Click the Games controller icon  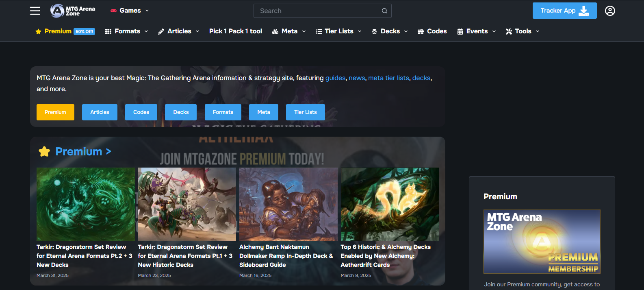tap(114, 11)
